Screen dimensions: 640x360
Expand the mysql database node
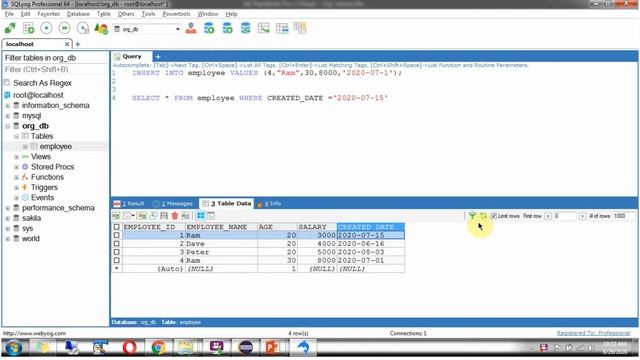tap(7, 116)
